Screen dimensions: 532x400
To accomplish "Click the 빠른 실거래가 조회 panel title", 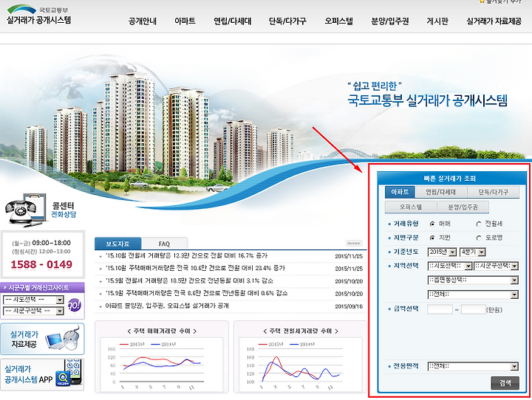I will coord(449,179).
